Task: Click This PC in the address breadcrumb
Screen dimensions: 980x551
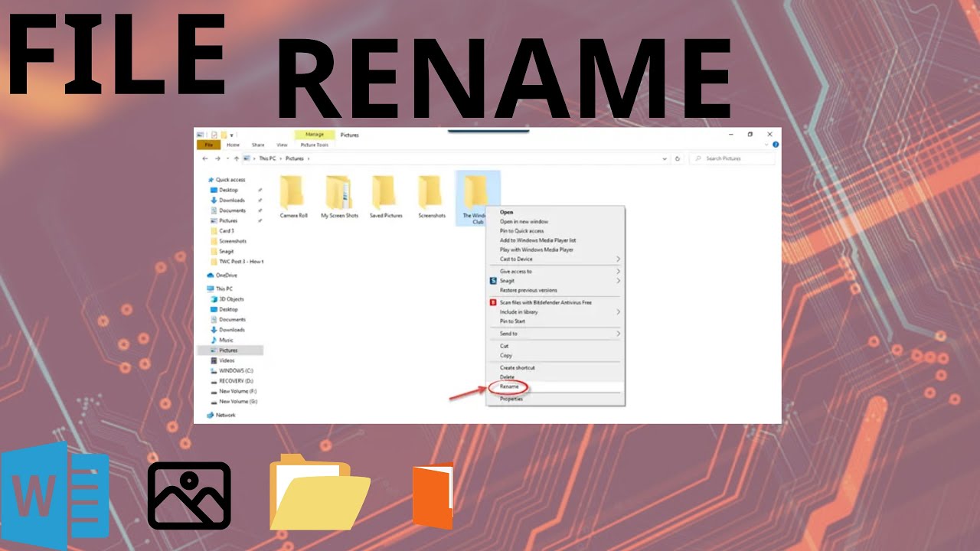Action: pos(266,158)
